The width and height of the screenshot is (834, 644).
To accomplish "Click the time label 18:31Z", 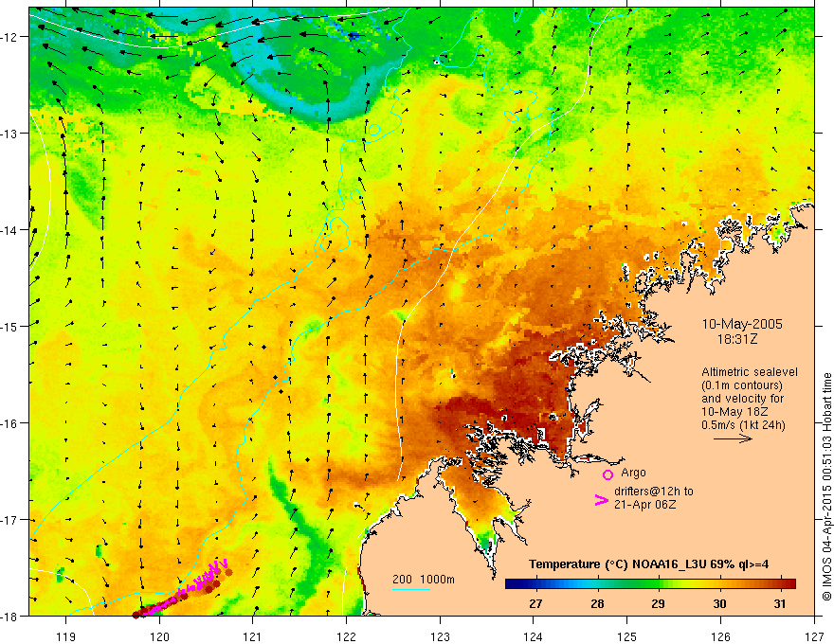I will point(736,338).
